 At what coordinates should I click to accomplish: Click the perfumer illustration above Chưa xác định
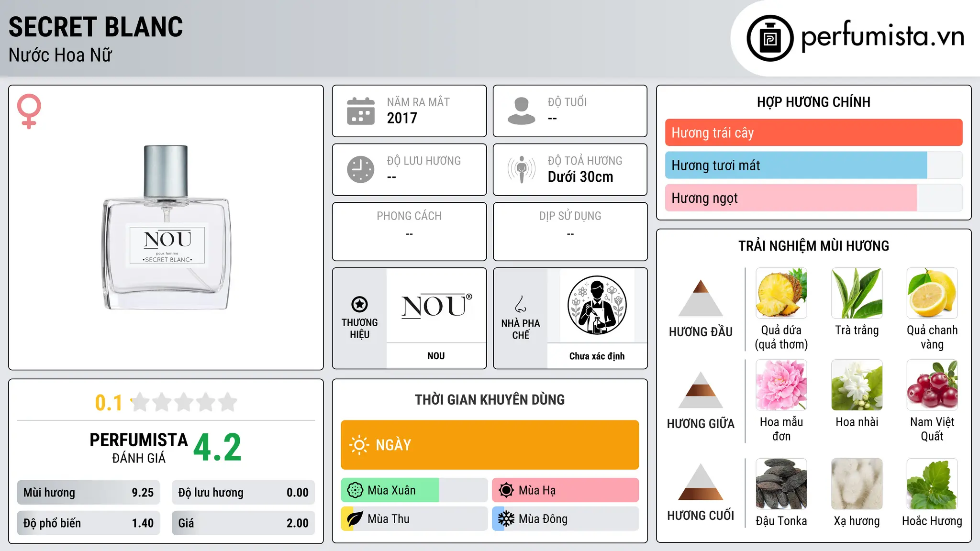597,305
